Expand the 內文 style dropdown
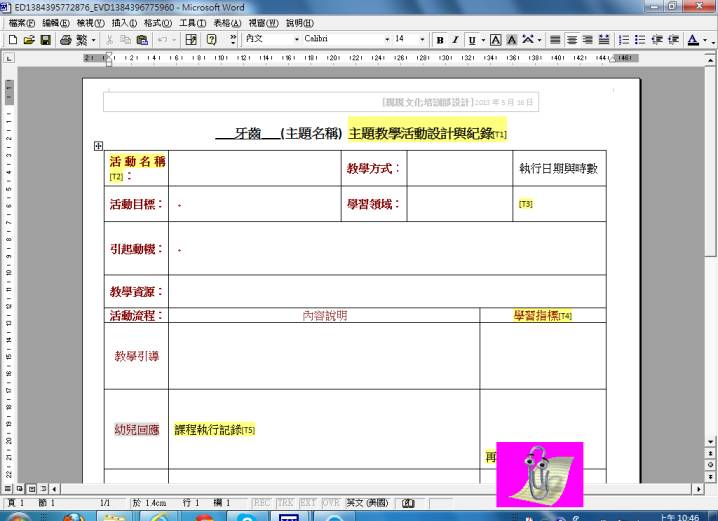This screenshot has height=521, width=718. point(296,39)
